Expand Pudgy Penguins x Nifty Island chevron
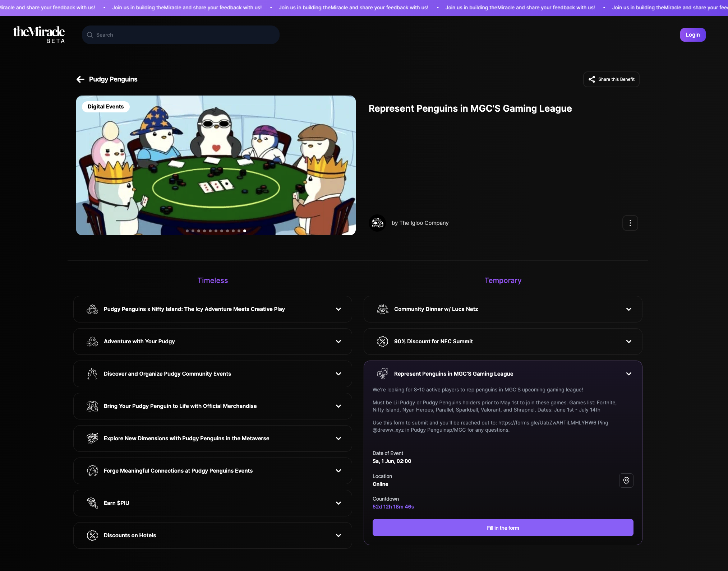This screenshot has width=728, height=571. pos(338,309)
